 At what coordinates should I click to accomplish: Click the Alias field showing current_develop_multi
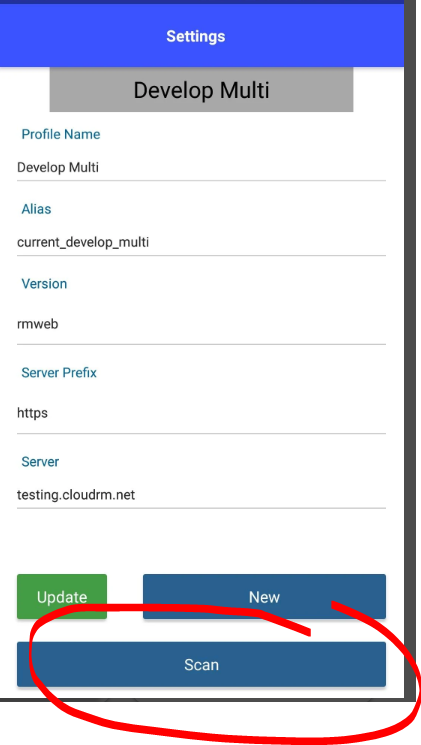(x=201, y=242)
